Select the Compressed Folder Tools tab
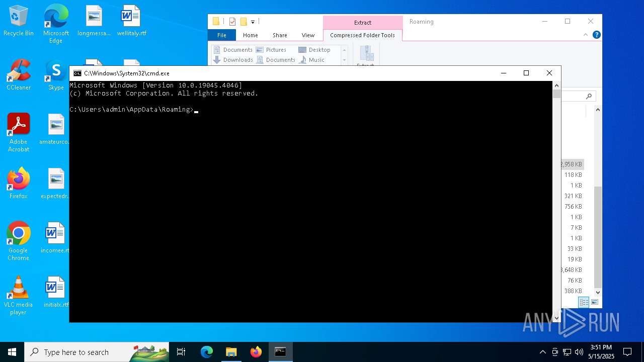The width and height of the screenshot is (644, 362). point(362,35)
